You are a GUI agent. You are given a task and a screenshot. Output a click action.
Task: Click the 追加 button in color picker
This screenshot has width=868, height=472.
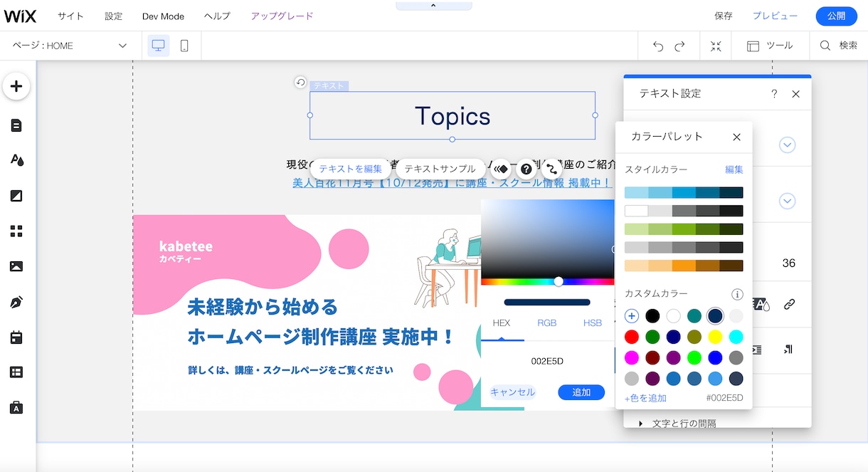pyautogui.click(x=581, y=392)
